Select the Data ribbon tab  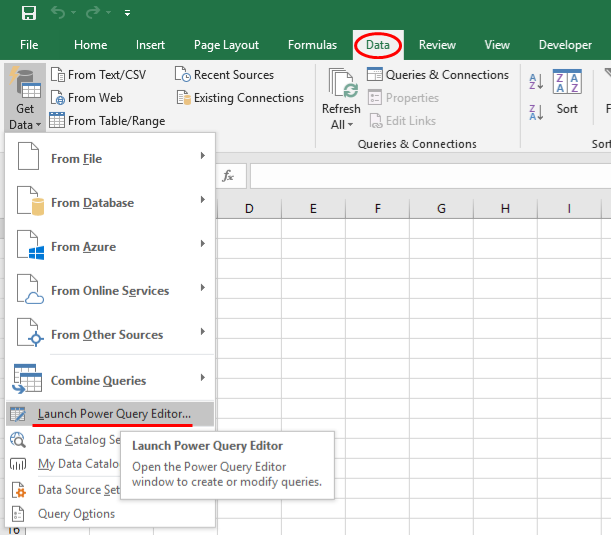pos(378,45)
